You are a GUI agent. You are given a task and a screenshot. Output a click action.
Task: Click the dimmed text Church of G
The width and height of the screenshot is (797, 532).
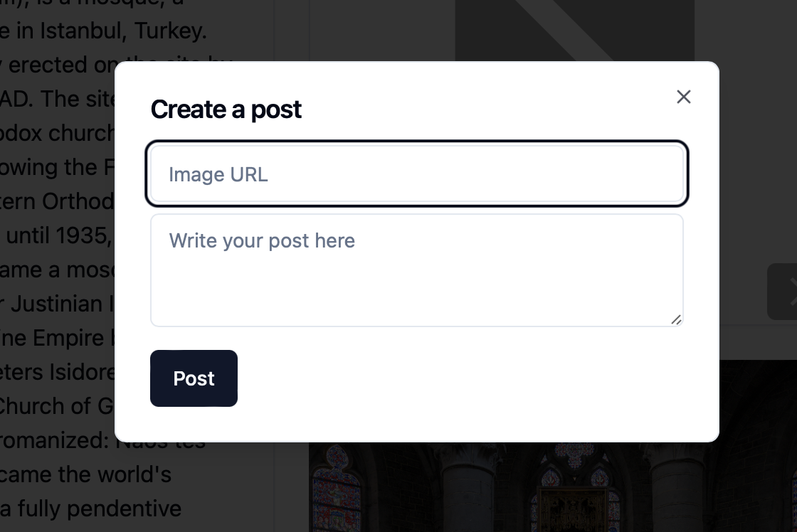[x=56, y=407]
